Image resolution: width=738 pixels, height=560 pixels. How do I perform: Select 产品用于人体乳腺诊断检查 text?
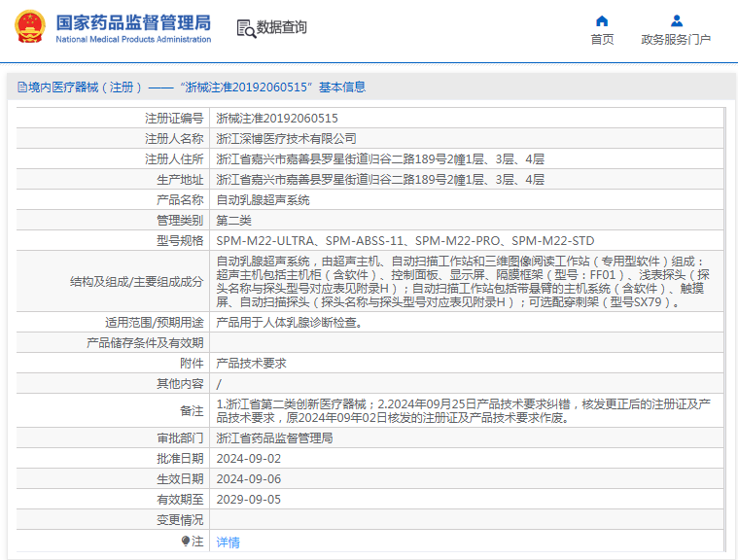tap(289, 323)
